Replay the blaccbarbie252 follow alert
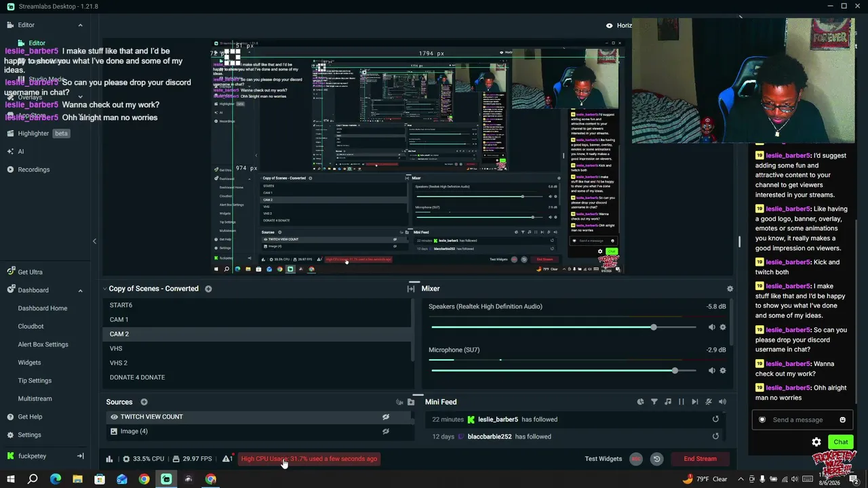The image size is (868, 488). point(715,436)
